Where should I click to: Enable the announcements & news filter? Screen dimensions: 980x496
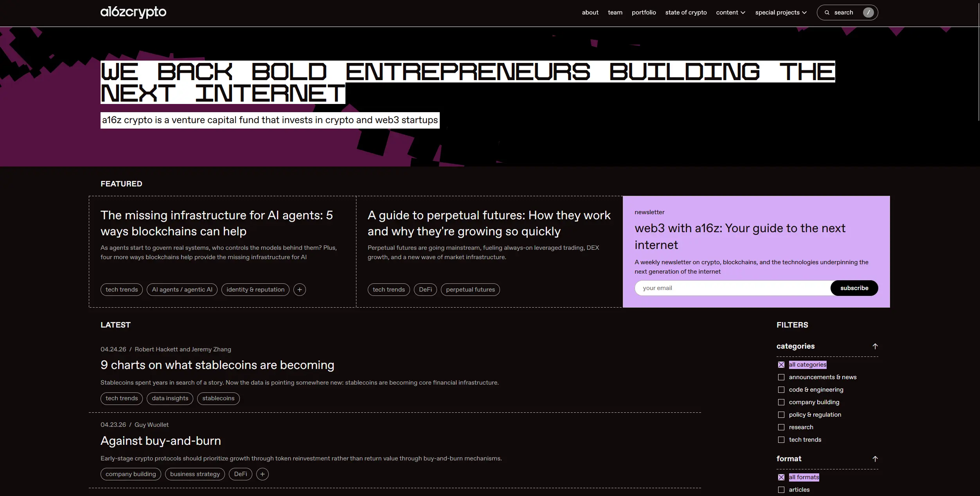[x=781, y=377]
